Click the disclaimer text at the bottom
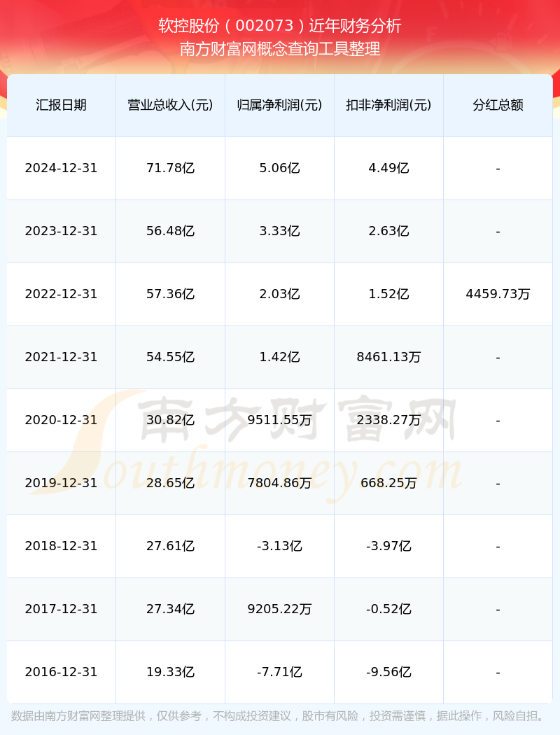Viewport: 560px width, 735px height. tap(280, 716)
